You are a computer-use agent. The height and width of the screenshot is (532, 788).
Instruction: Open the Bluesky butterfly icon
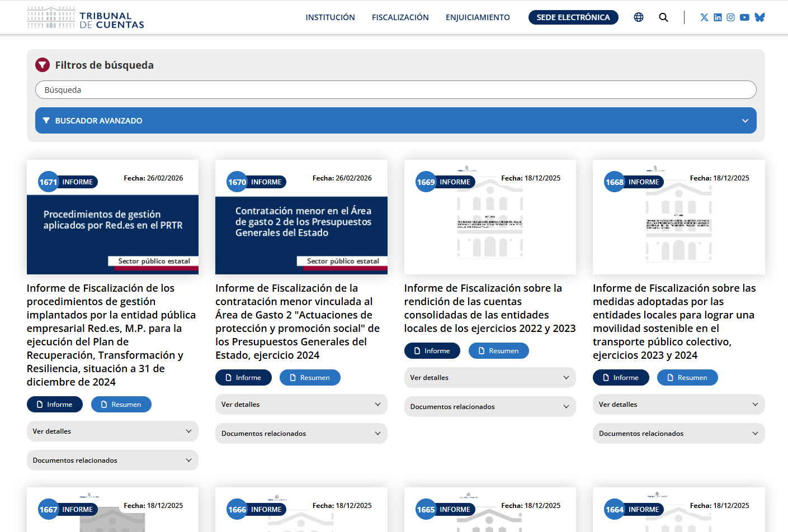click(759, 17)
